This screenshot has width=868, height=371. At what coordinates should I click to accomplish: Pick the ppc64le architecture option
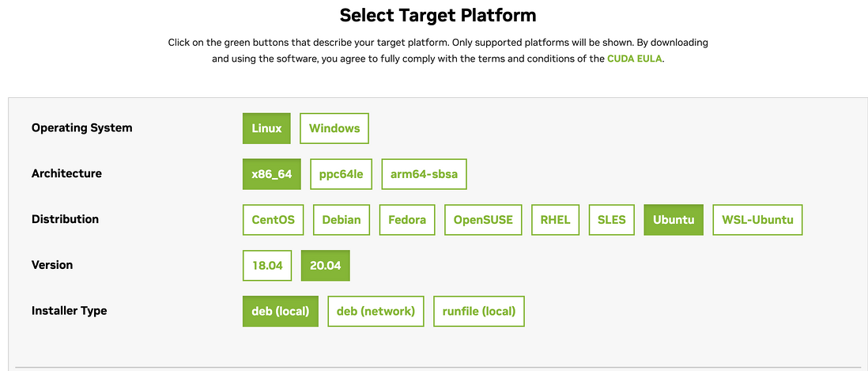341,174
